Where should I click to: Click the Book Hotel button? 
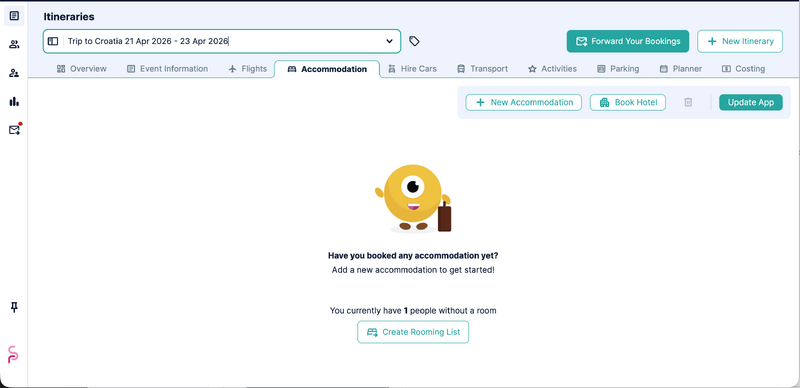tap(628, 102)
